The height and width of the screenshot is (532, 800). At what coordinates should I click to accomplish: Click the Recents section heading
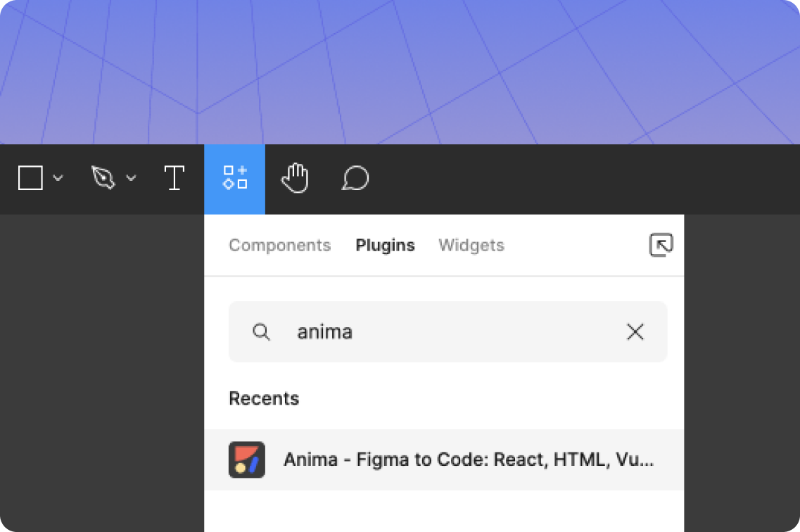(264, 399)
